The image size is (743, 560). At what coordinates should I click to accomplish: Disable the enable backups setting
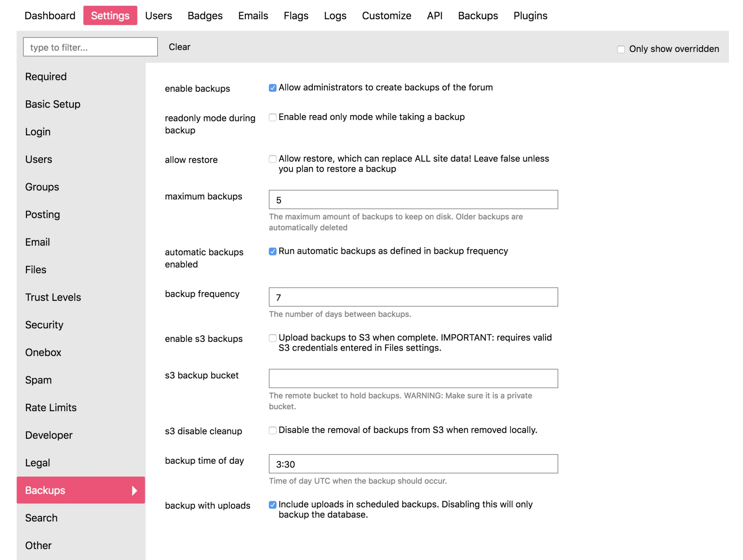[x=272, y=87]
